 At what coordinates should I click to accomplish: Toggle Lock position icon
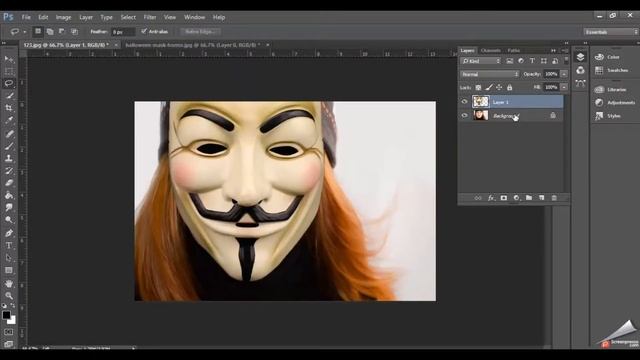coord(499,87)
